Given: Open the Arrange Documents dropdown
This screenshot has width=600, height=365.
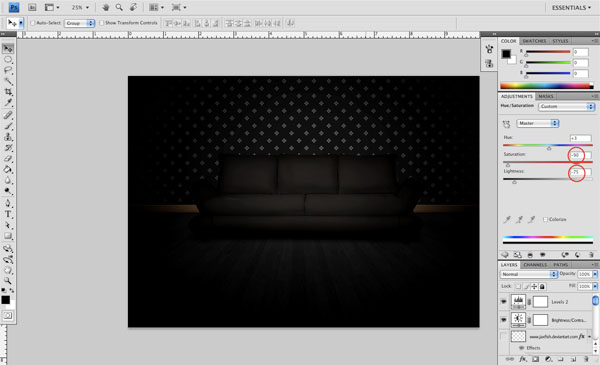Looking at the screenshot, I should 156,7.
